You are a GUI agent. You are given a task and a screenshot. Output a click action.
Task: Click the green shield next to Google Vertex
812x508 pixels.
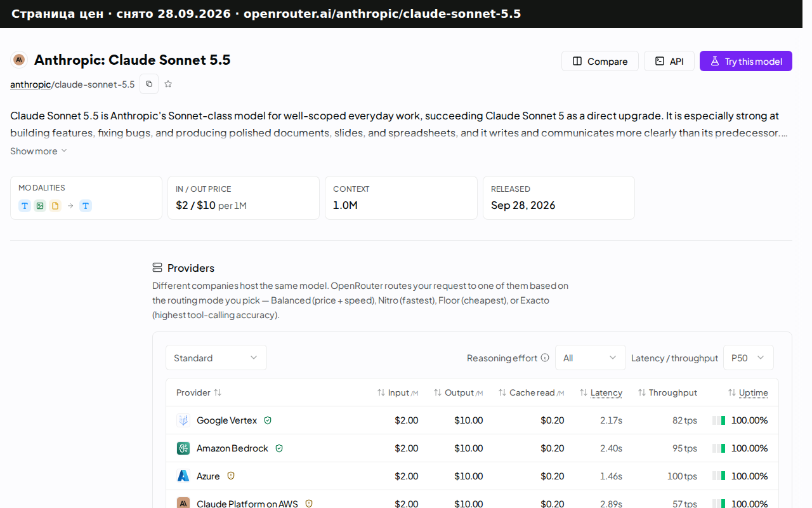(268, 420)
